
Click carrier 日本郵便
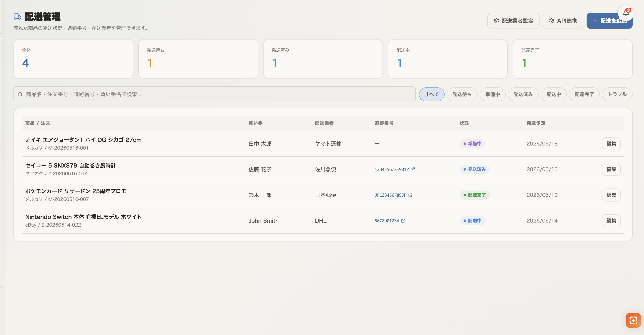click(325, 195)
